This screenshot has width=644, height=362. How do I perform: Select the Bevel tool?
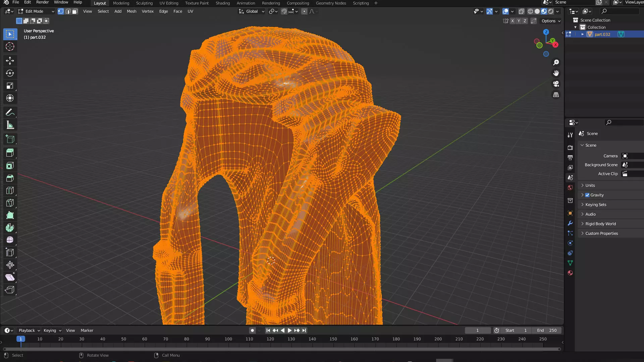tap(10, 178)
